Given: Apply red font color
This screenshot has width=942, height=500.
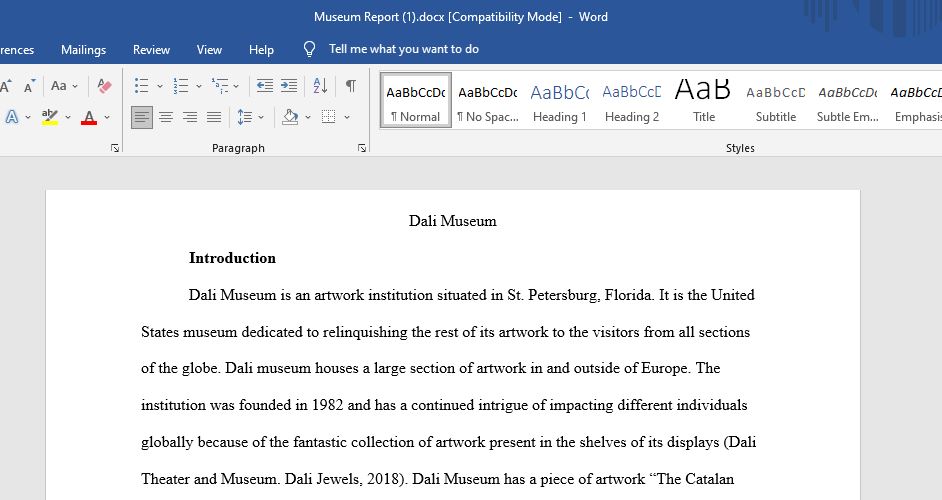Looking at the screenshot, I should (89, 117).
